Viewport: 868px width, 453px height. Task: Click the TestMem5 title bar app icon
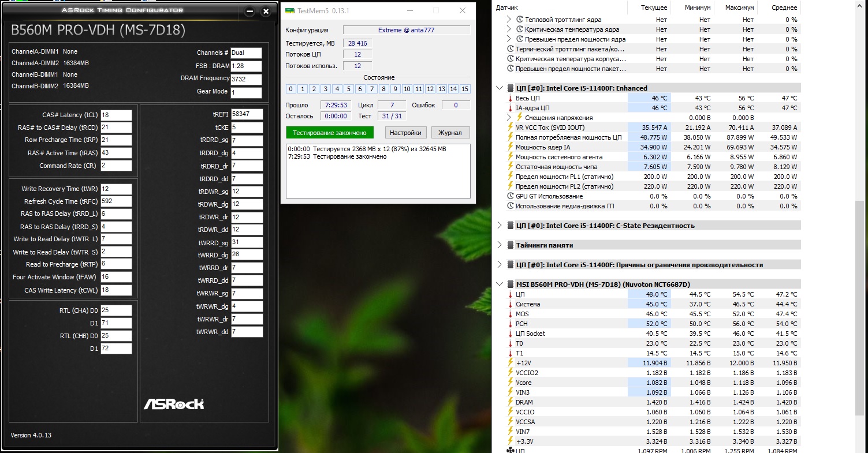(290, 11)
